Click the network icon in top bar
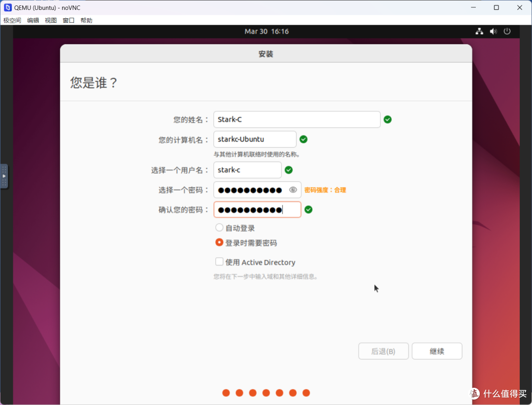The image size is (532, 405). point(479,31)
